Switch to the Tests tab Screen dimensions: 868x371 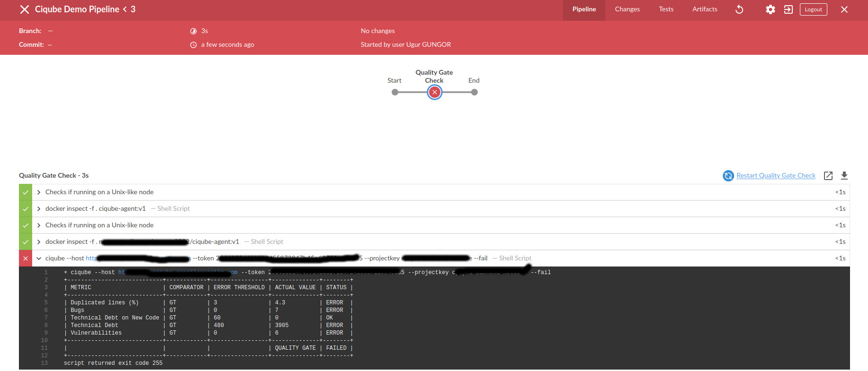point(666,9)
